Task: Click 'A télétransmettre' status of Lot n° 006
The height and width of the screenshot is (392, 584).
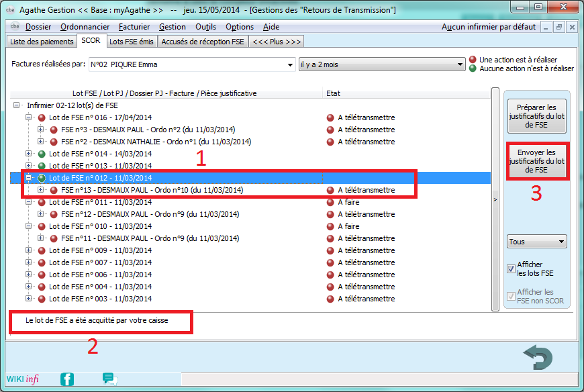Action: 367,275
